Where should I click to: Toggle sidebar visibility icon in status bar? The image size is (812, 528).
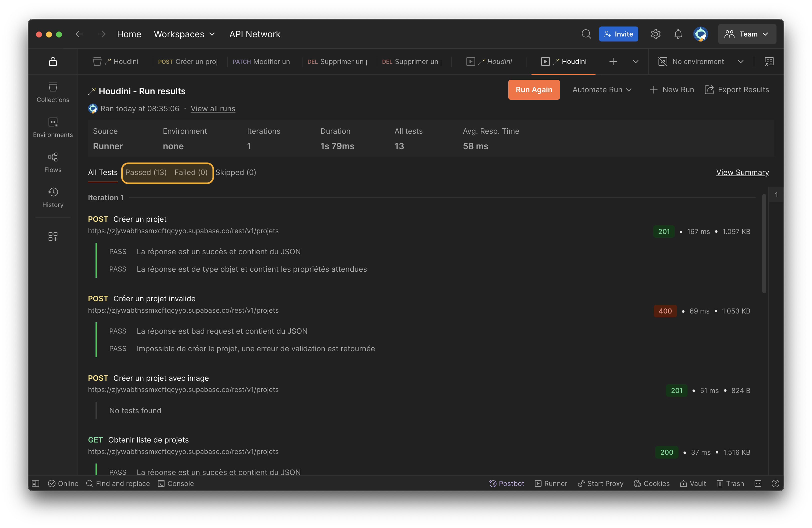[36, 484]
